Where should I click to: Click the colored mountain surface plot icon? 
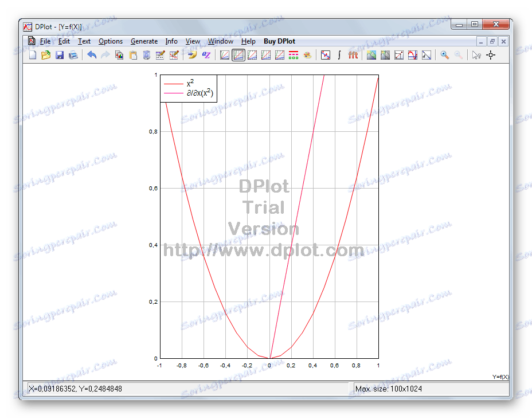tap(371, 55)
